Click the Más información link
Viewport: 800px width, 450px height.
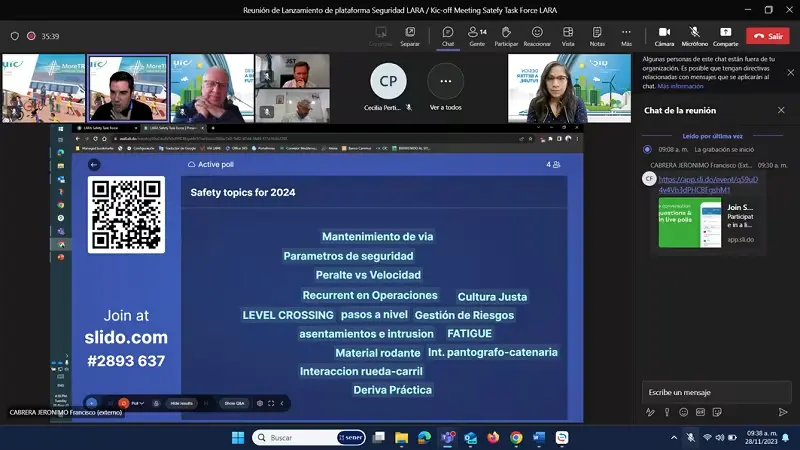[x=680, y=86]
